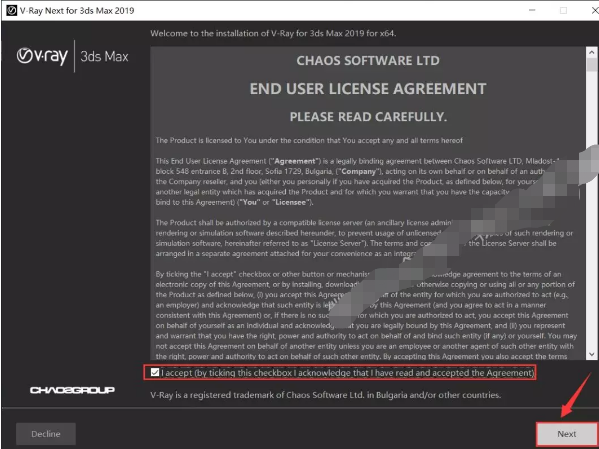The height and width of the screenshot is (449, 599).
Task: Click the license text scrollbar thumb
Action: (x=592, y=65)
